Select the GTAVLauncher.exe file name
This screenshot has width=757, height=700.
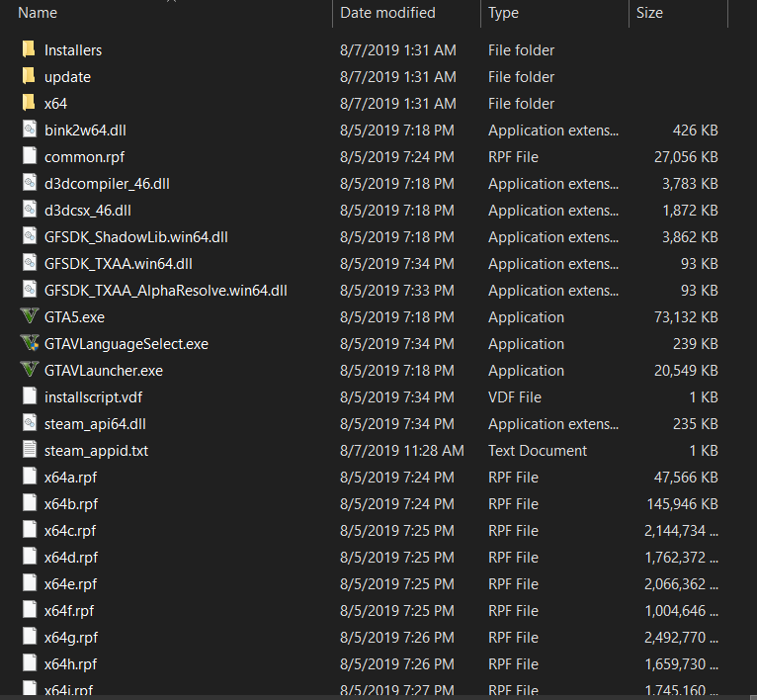(104, 371)
